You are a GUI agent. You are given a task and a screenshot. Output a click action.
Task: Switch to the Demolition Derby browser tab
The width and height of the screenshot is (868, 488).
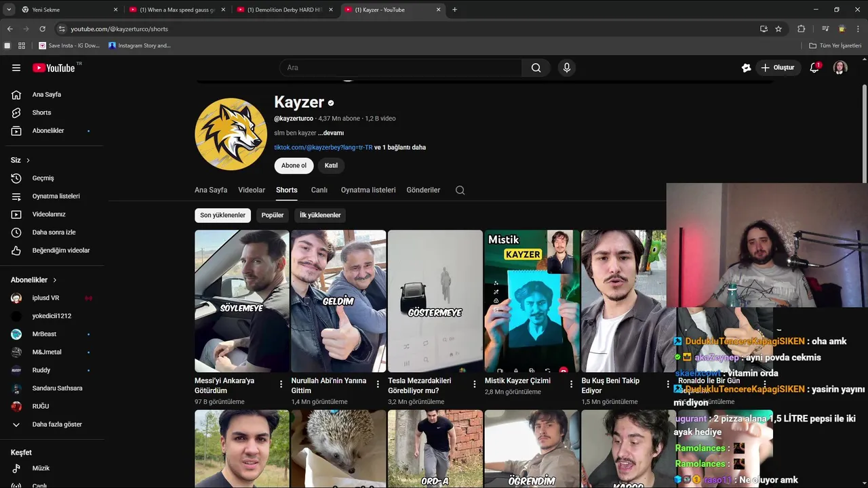tap(285, 9)
